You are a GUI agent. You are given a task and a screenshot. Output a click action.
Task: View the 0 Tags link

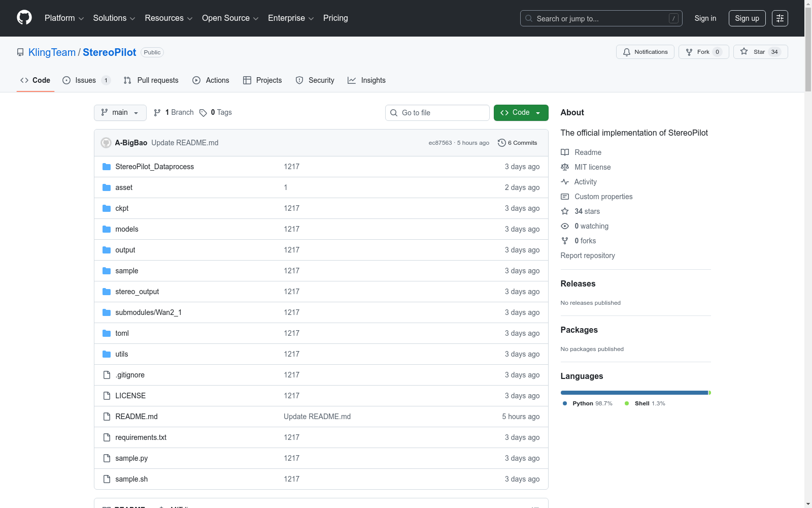pyautogui.click(x=216, y=113)
